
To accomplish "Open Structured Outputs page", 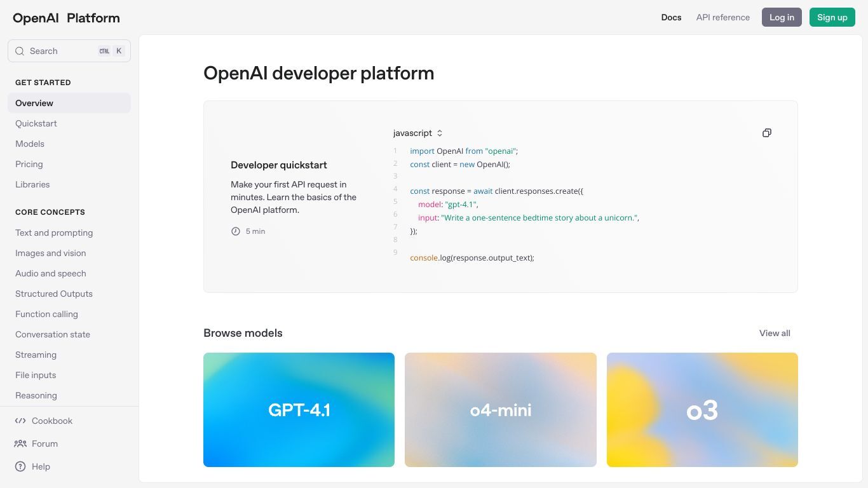I will coord(69,294).
